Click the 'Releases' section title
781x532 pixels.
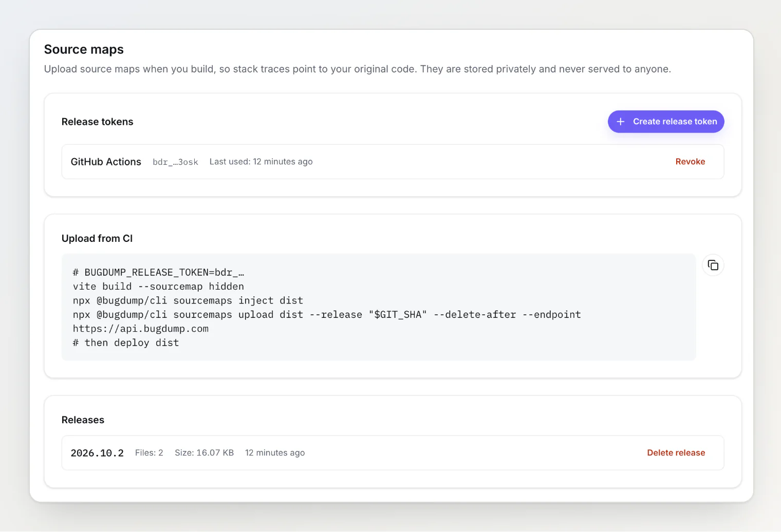83,420
